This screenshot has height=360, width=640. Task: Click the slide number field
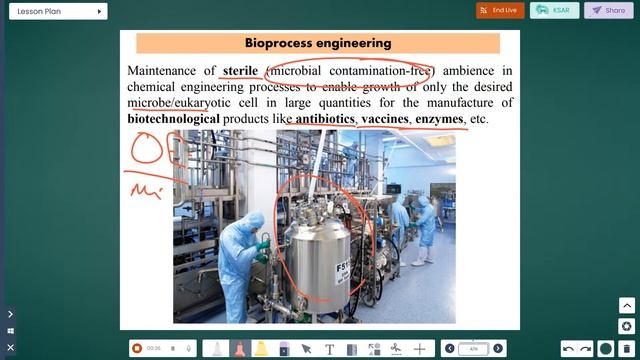click(473, 349)
